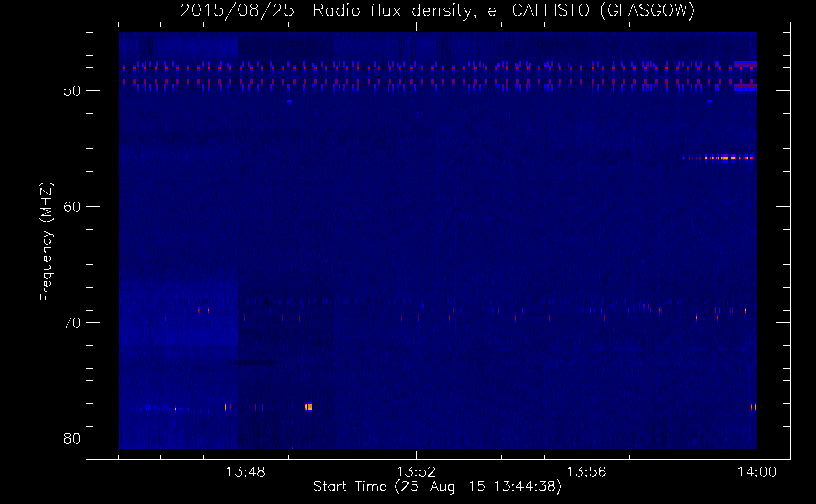816x504 pixels.
Task: Click the plot title '2015/08/25 Radio flux density, e-CALLISTO (GLASGOW)'
Action: tap(437, 10)
